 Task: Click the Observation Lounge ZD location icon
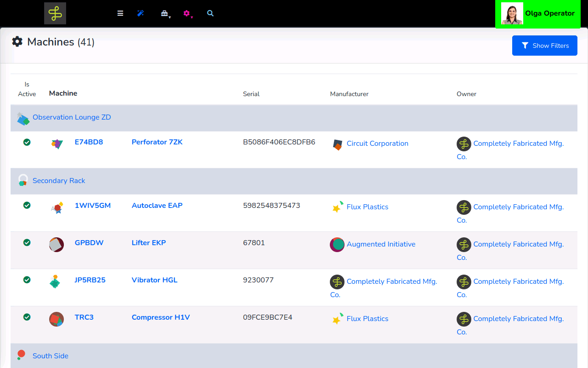(23, 118)
